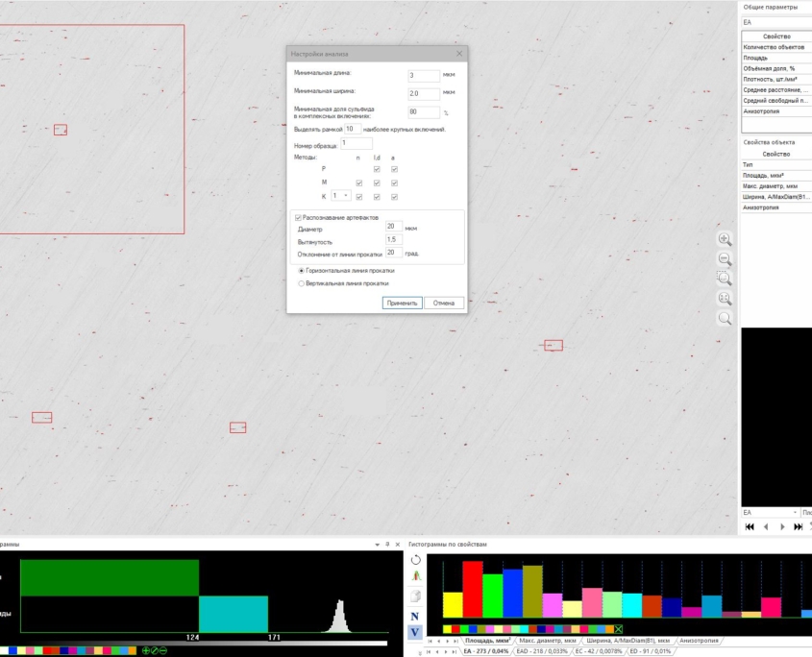This screenshot has width=812, height=657.
Task: Click the fit-image-to-window zoom icon
Action: pos(725,298)
